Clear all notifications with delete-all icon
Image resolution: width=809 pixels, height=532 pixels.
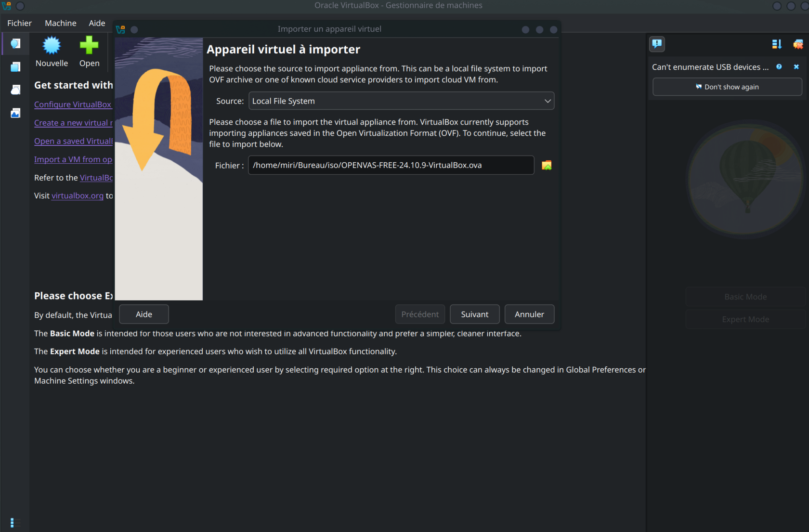click(798, 44)
